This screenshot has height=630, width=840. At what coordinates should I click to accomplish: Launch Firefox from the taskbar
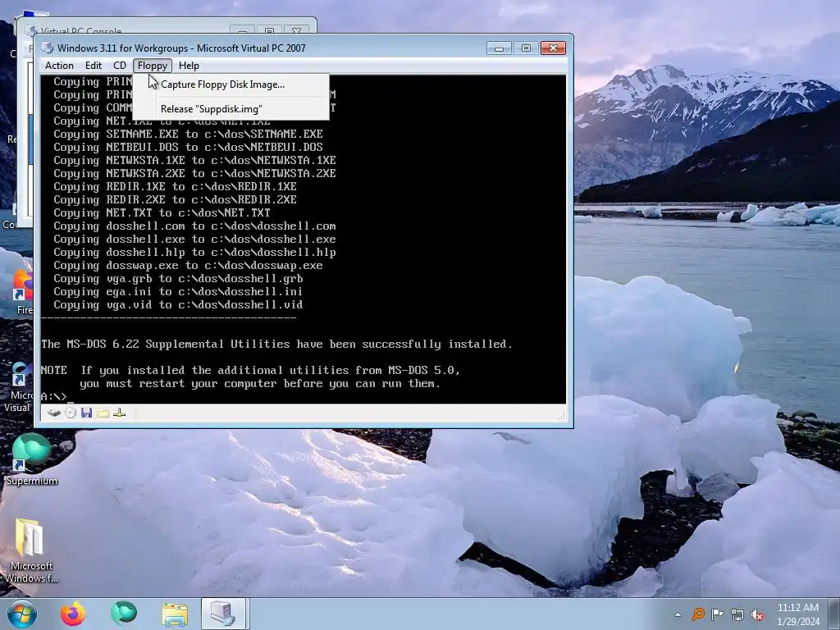click(x=72, y=614)
